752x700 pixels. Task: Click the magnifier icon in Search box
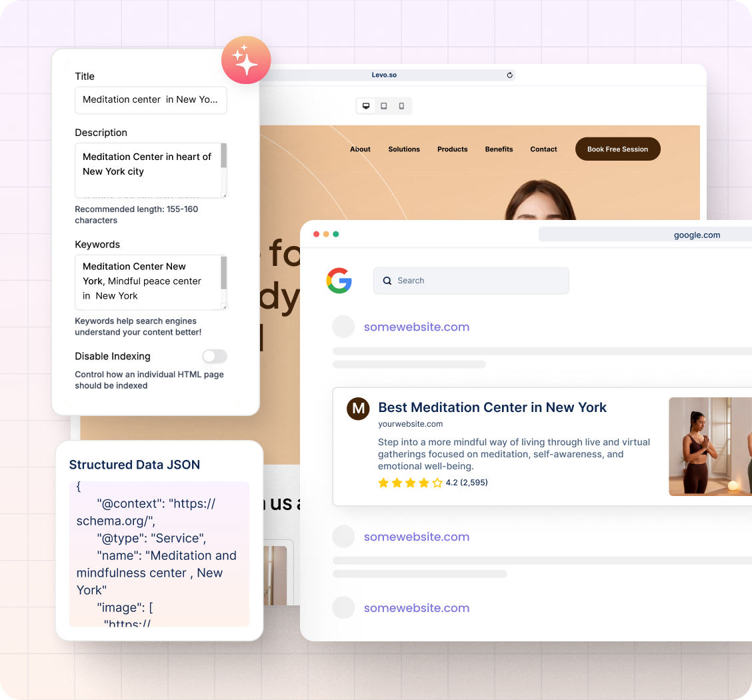coord(387,281)
